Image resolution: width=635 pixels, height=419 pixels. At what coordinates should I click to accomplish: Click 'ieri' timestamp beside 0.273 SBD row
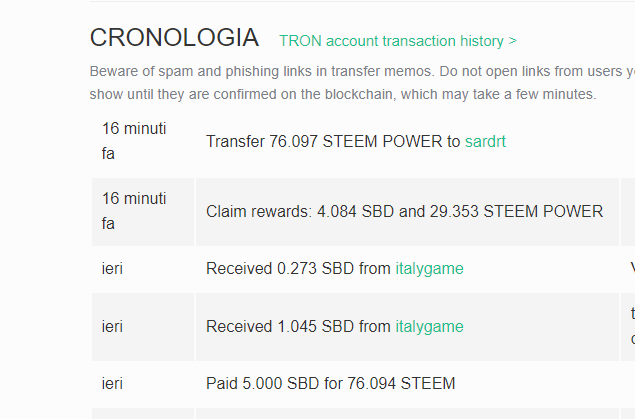[x=112, y=268]
